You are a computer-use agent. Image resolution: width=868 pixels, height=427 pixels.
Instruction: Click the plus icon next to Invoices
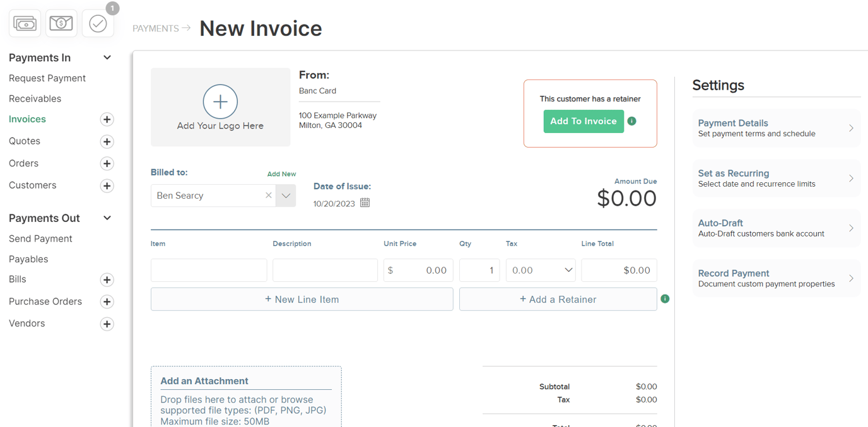[107, 120]
